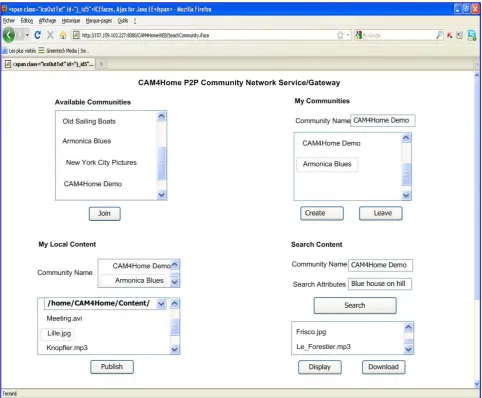Select CAM4Home Demo under My Local Content
Screen dimensions: 482x398
coord(141,266)
